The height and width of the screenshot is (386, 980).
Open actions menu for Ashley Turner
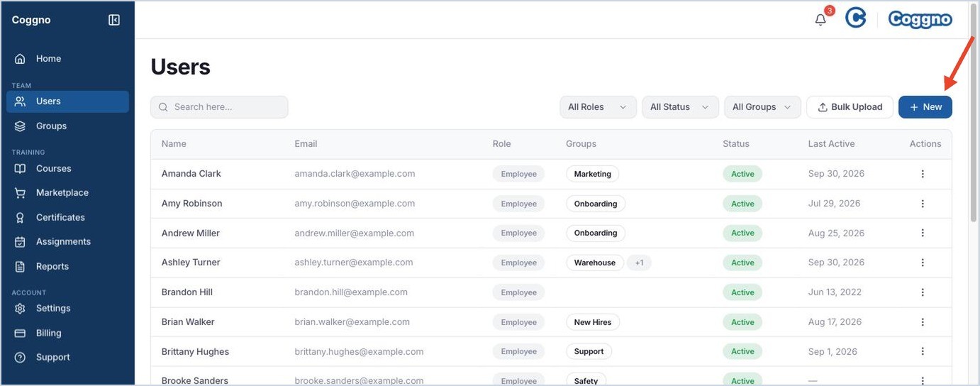click(x=923, y=263)
